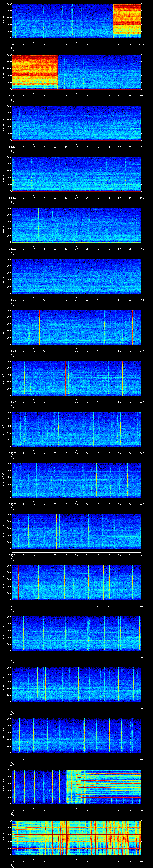Click the "15:14:00" time axis label
This screenshot has height=868, width=153.
click(x=12, y=351)
